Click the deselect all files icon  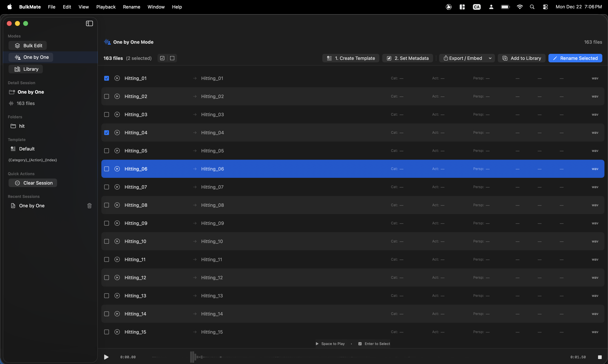(172, 58)
